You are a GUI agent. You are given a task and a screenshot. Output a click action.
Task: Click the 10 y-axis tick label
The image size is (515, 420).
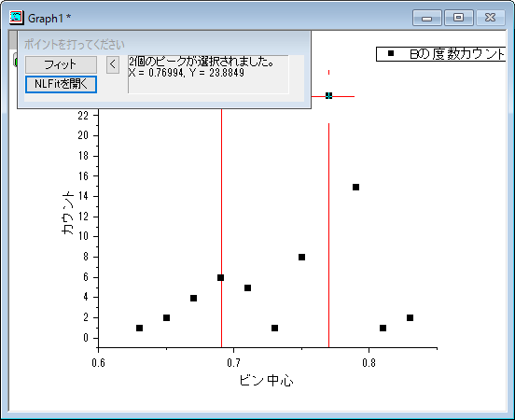tap(83, 236)
